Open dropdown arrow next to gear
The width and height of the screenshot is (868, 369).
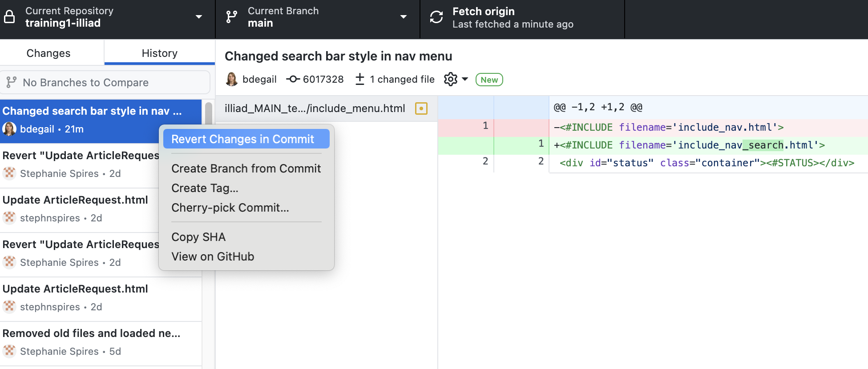(465, 79)
